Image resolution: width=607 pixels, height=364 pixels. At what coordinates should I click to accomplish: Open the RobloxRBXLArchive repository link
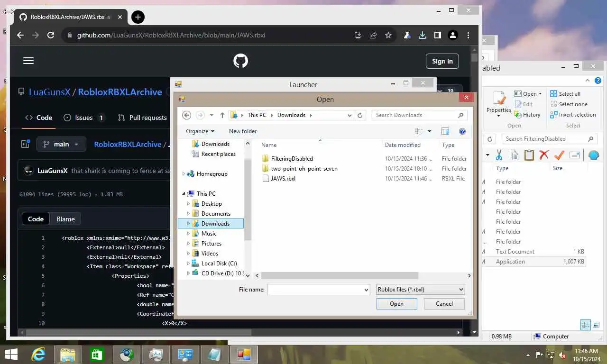(x=120, y=92)
